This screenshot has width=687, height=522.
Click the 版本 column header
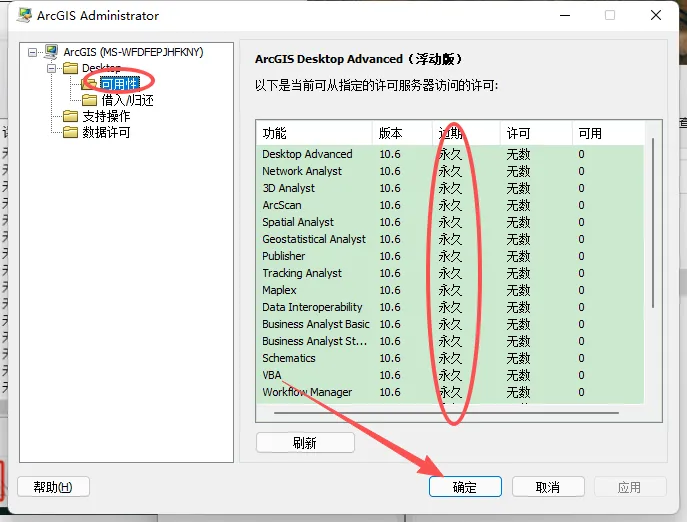(403, 133)
